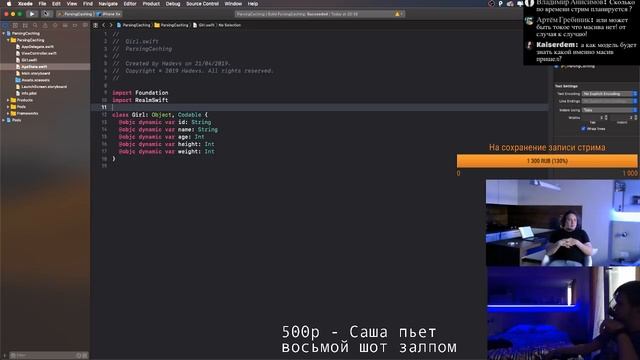Open the Text Encoding dropdown

(x=609, y=94)
